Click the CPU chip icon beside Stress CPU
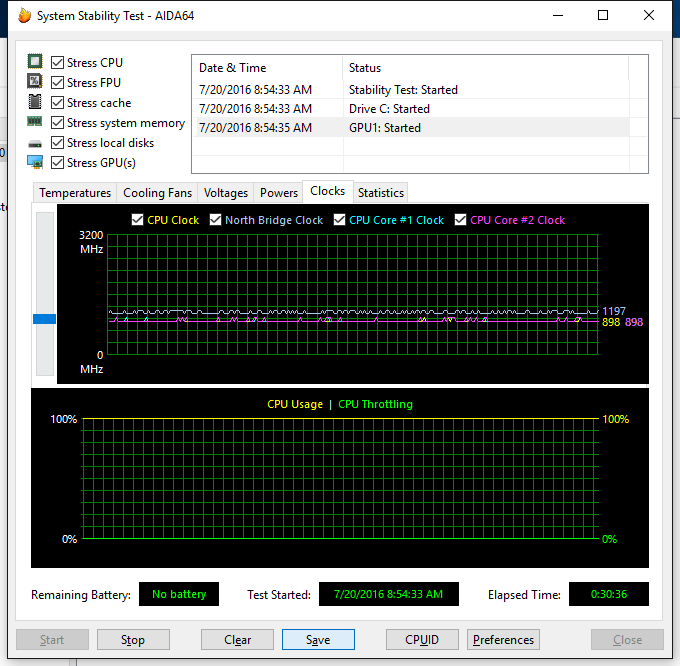680x666 pixels. [x=35, y=61]
